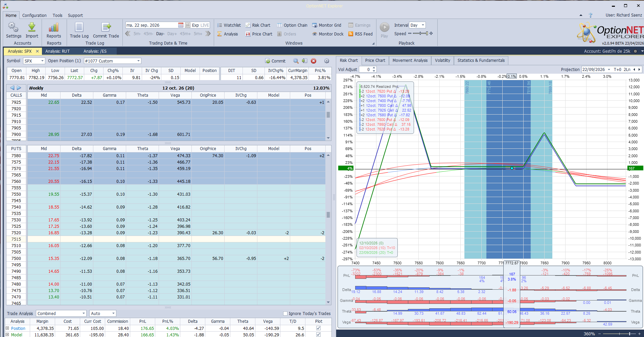Screen dimensions: 644x337
Task: Open the Monitor Grid window
Action: 327,25
